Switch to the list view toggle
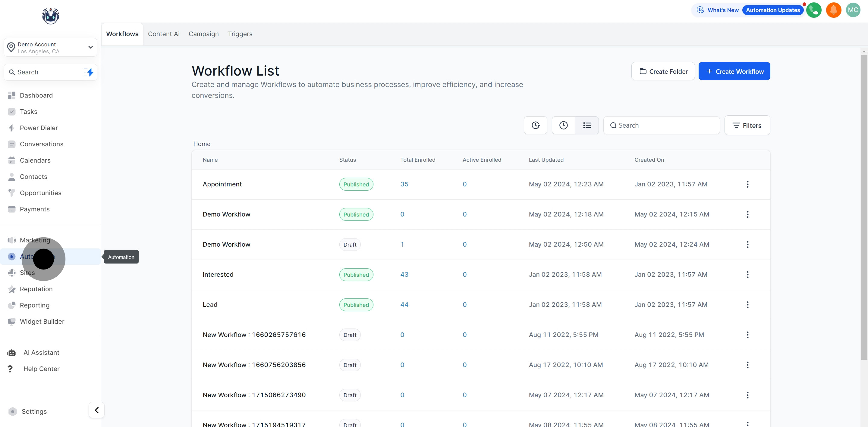The width and height of the screenshot is (868, 427). click(587, 125)
